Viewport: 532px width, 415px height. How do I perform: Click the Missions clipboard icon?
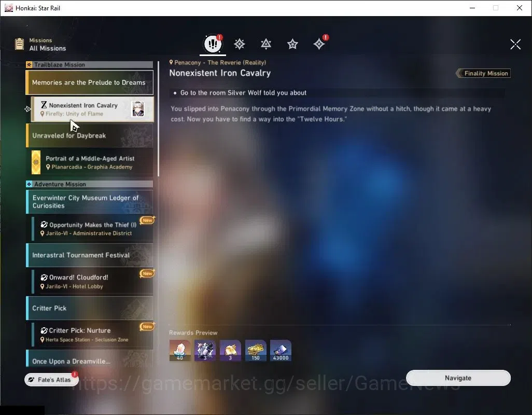tap(19, 44)
